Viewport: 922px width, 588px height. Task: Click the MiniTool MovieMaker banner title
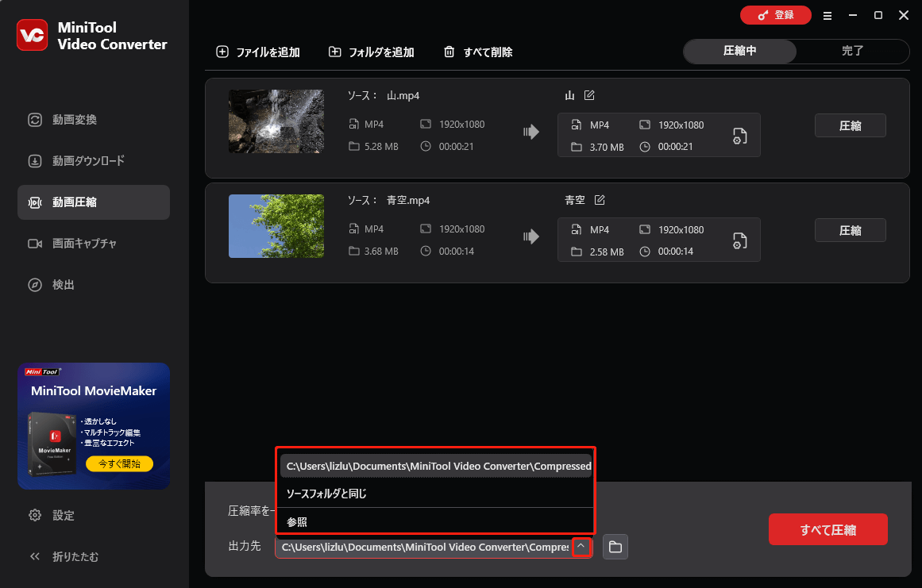pyautogui.click(x=94, y=390)
